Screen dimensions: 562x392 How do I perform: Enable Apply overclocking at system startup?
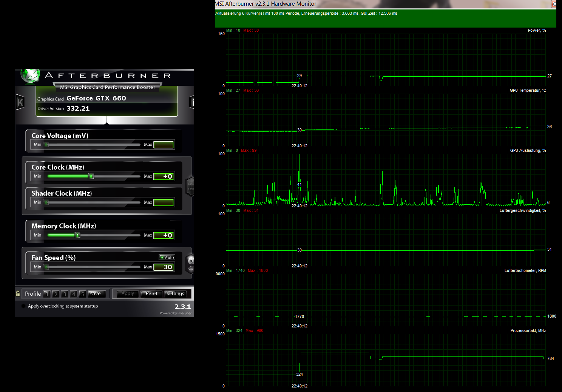(x=24, y=306)
